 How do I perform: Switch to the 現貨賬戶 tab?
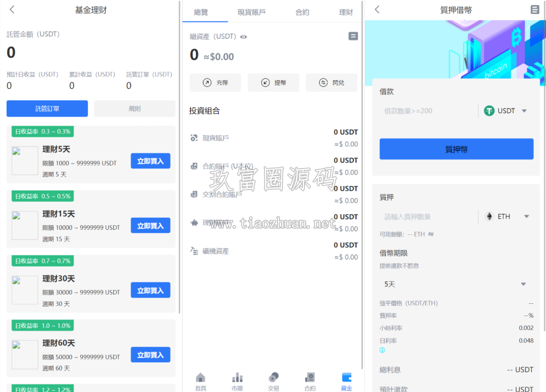252,12
